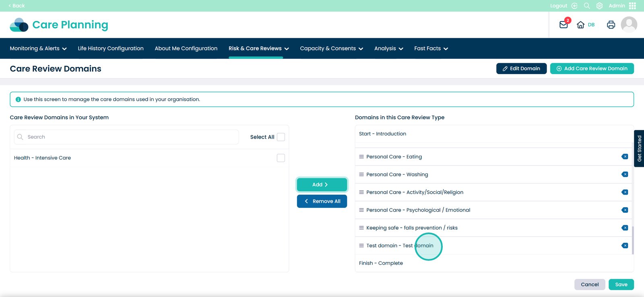
Task: Click Add Care Review Domain button
Action: [x=592, y=69]
